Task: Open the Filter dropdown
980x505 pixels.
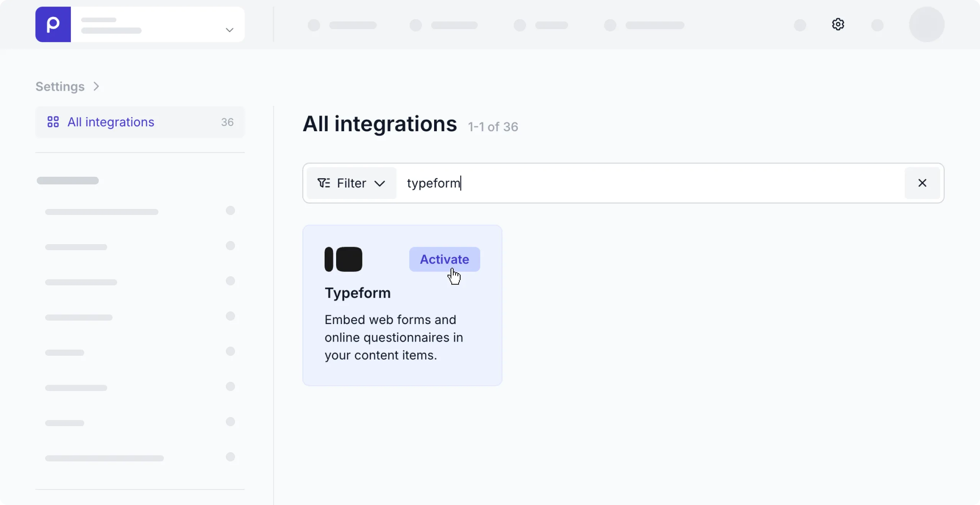Action: [351, 183]
